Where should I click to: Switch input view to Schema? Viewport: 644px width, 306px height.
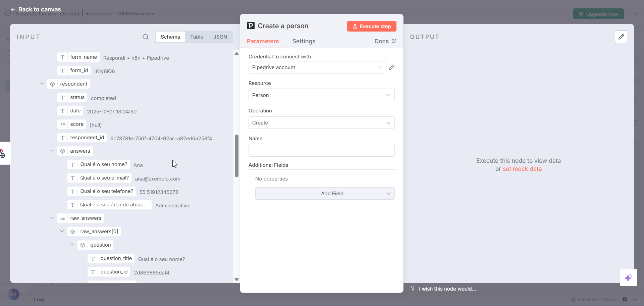point(170,37)
